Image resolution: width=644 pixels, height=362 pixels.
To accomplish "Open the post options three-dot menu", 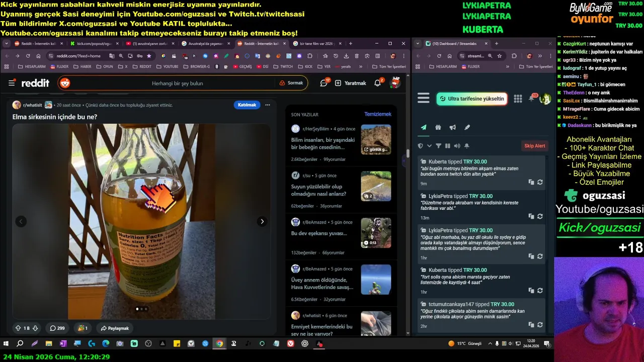I will point(268,105).
